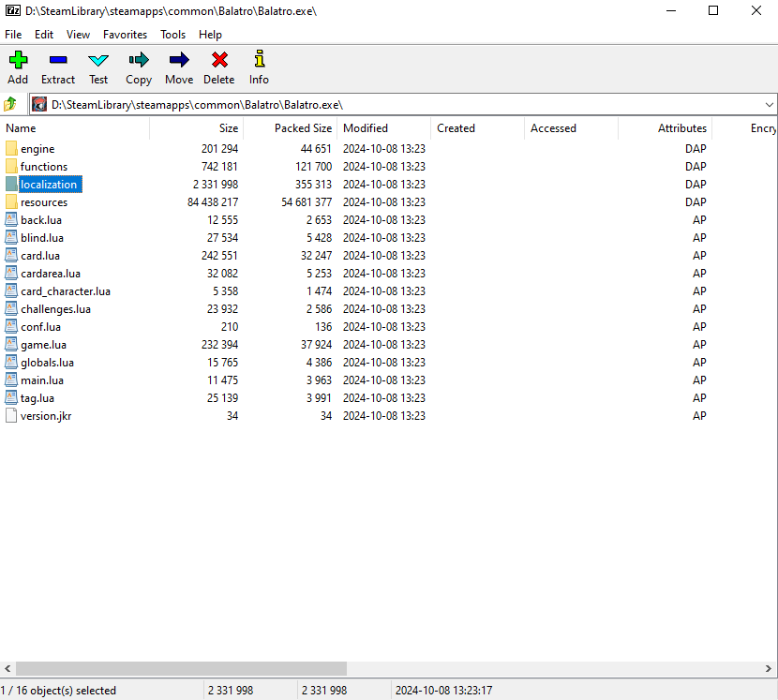The height and width of the screenshot is (700, 778).
Task: Click the functions row DAP attribute
Action: click(696, 166)
